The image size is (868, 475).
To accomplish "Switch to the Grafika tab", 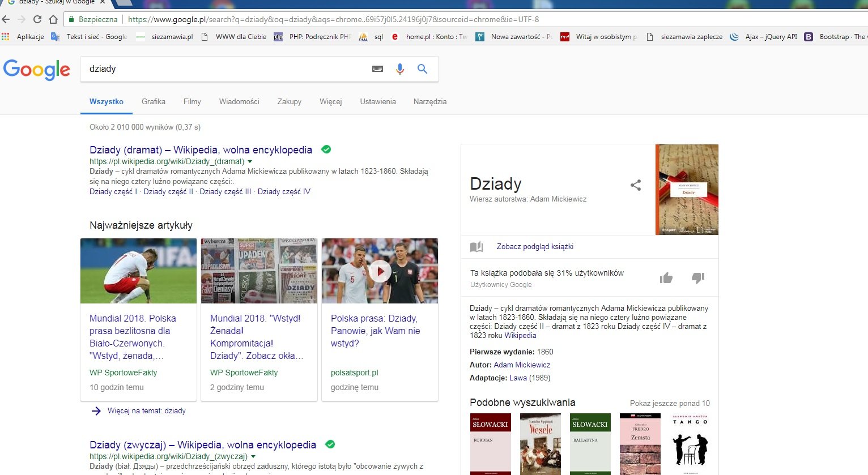I will 154,102.
